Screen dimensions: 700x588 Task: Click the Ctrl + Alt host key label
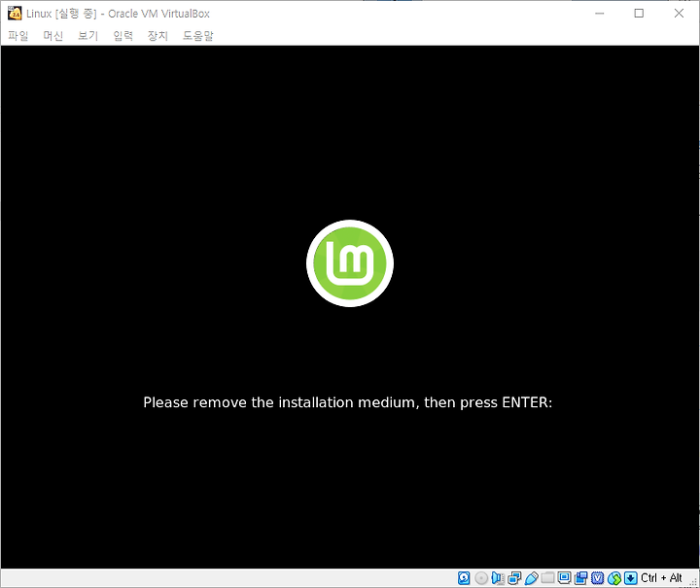[x=661, y=578]
